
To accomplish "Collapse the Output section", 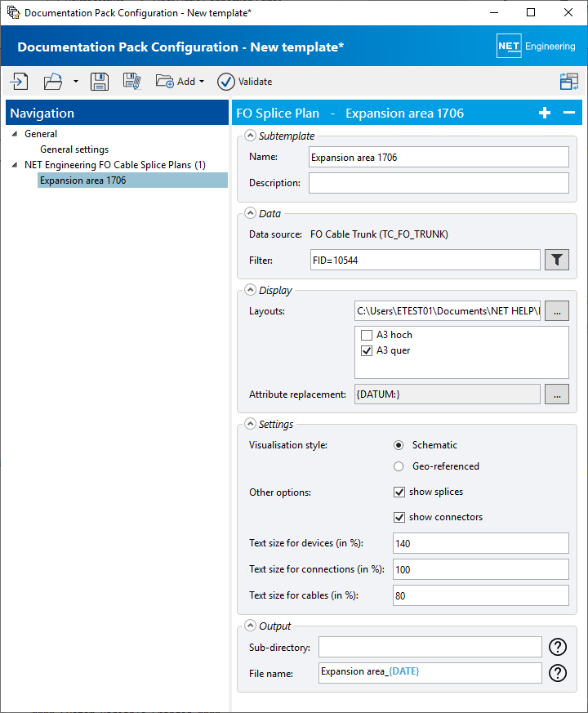I will (x=250, y=626).
